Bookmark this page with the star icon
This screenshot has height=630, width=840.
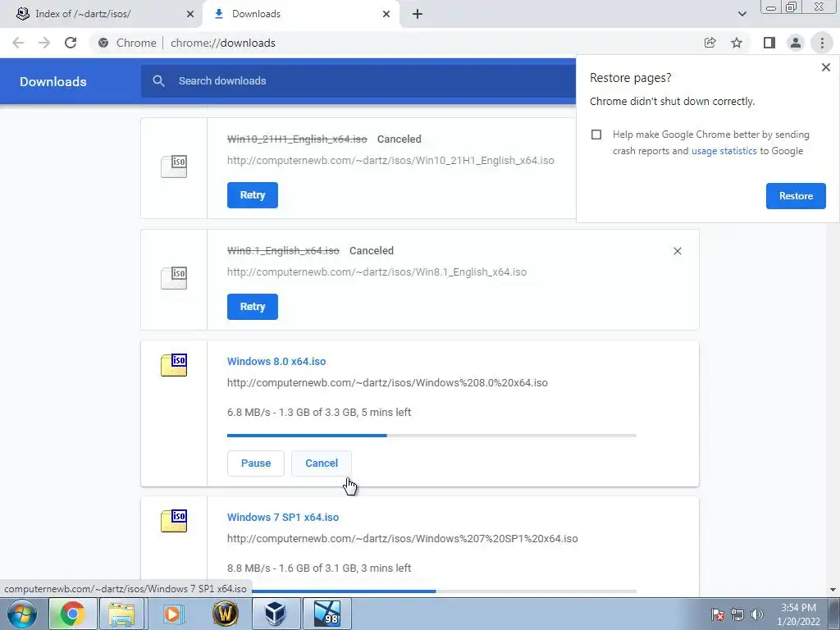pyautogui.click(x=737, y=43)
